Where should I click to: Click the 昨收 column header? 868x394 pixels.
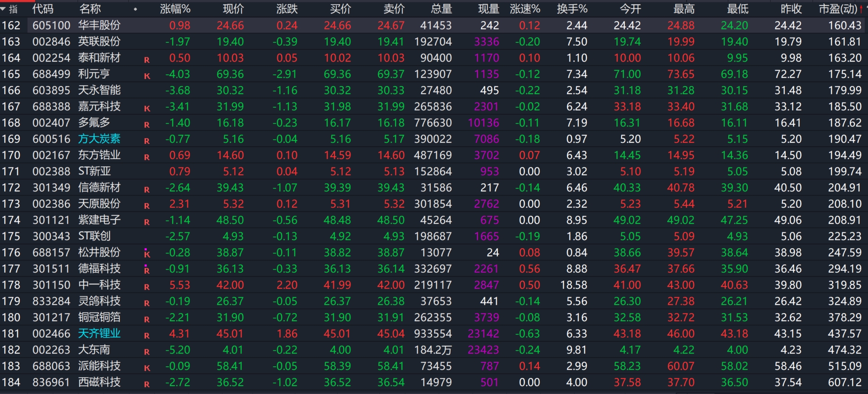pos(791,9)
